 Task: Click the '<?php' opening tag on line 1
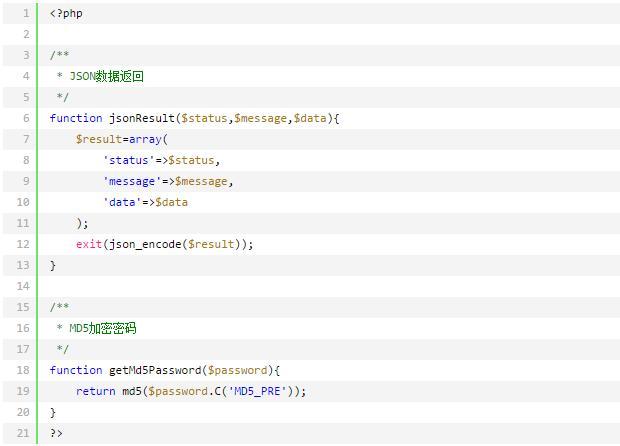tap(66, 13)
